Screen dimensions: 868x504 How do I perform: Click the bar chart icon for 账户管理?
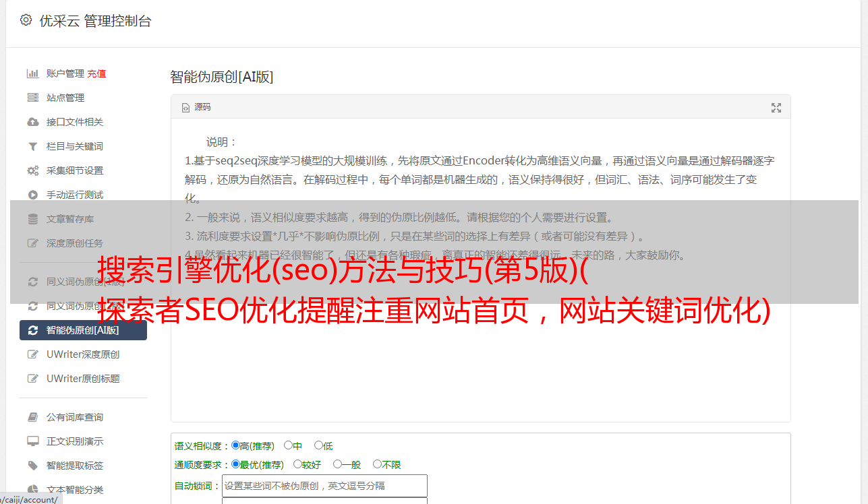[x=32, y=73]
